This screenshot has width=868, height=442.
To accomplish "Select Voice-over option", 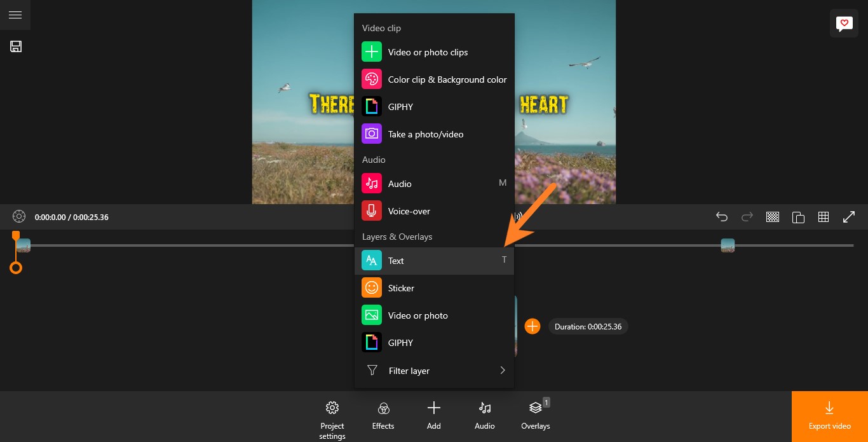I will click(x=434, y=211).
